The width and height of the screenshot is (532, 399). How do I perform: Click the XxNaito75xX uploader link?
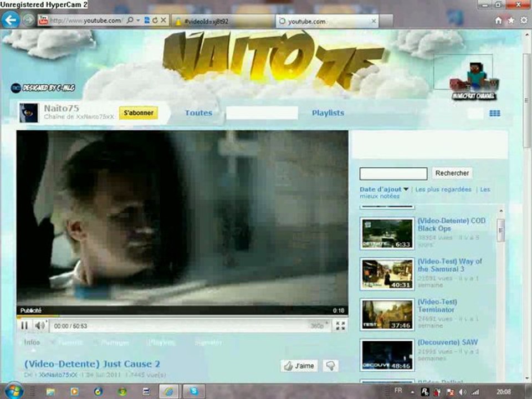[x=58, y=375]
